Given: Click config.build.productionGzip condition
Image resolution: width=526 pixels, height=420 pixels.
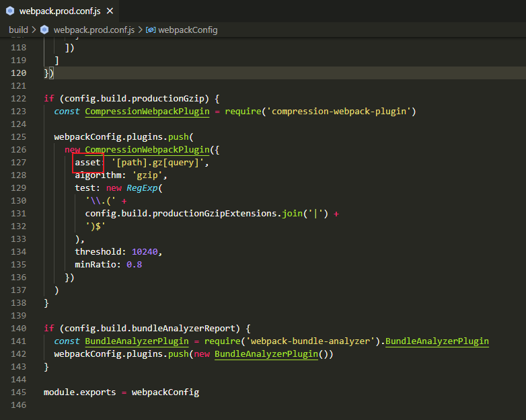Looking at the screenshot, I should (x=134, y=99).
